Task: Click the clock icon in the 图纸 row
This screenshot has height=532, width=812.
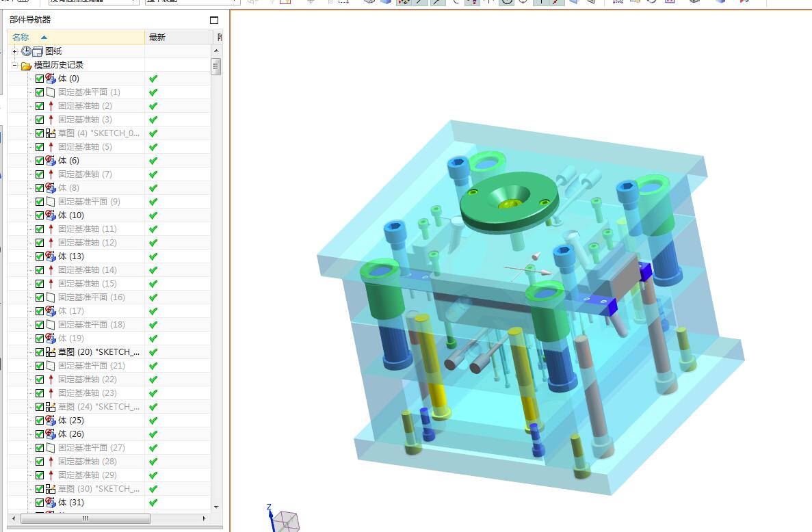Action: click(27, 51)
